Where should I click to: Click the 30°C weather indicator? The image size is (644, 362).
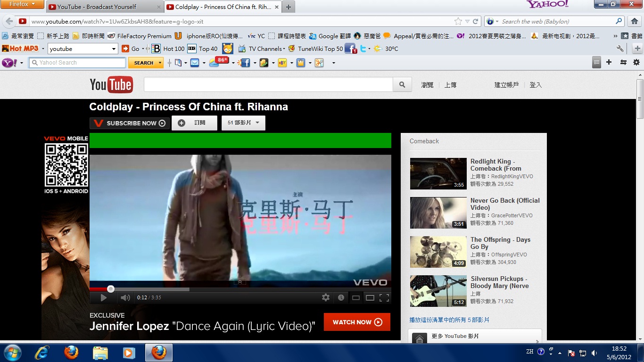[386, 49]
